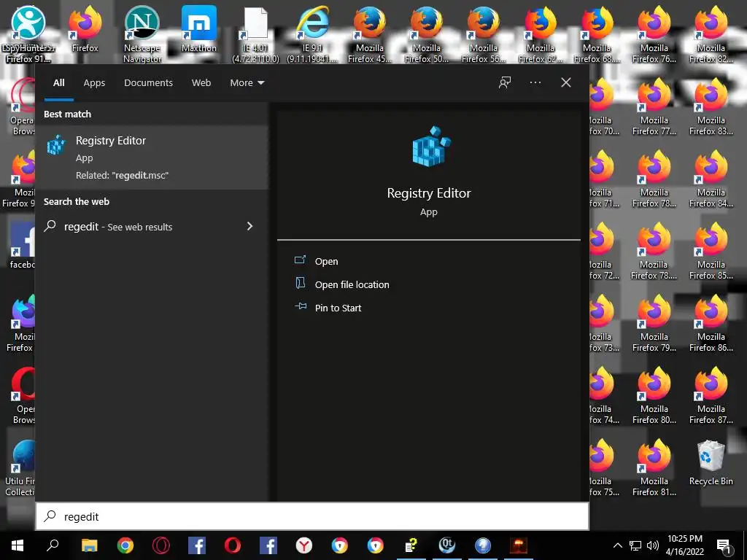Click the Mozilla Firefox 50 desktop shortcut
Image resolution: width=747 pixels, height=560 pixels.
point(426,34)
